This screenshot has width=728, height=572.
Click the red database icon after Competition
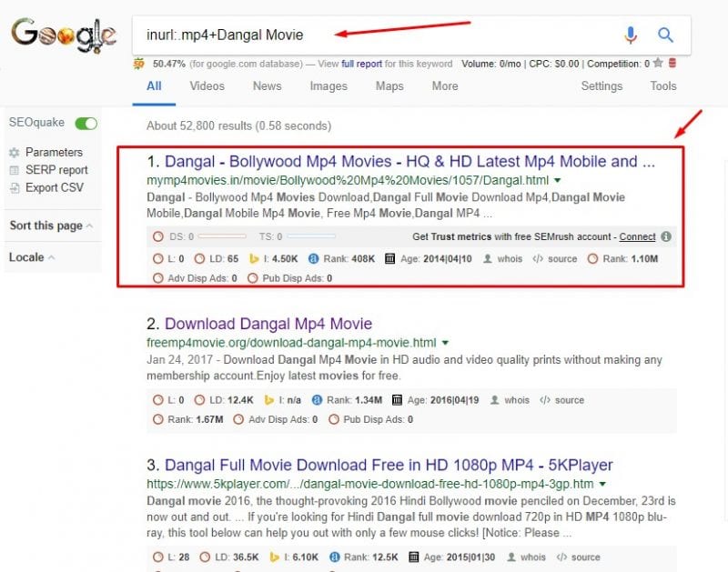pos(672,63)
